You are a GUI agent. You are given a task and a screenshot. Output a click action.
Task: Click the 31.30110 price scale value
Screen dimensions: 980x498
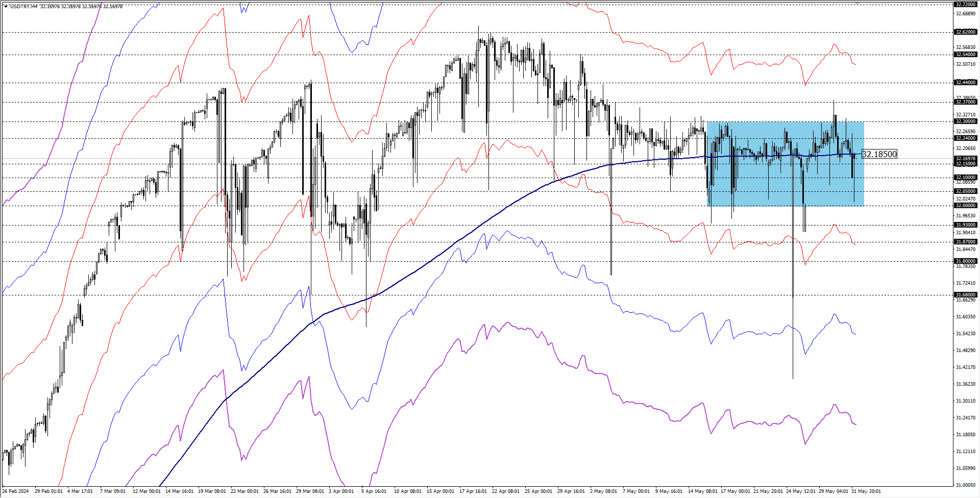tap(966, 401)
